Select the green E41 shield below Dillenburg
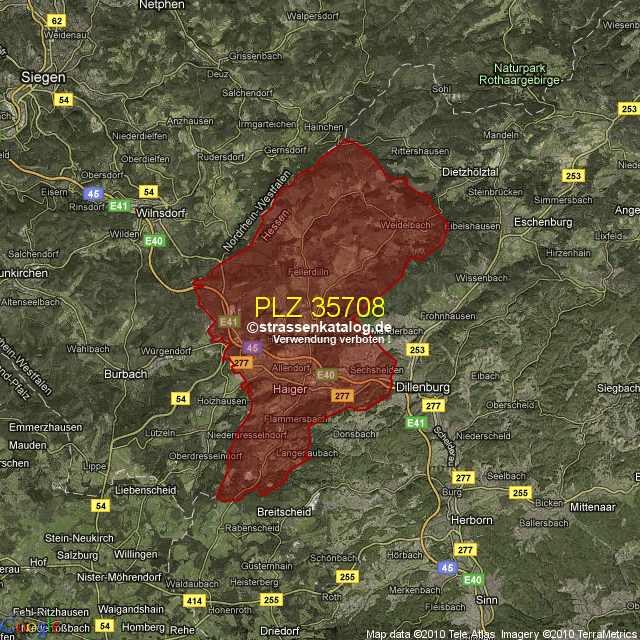 416,424
